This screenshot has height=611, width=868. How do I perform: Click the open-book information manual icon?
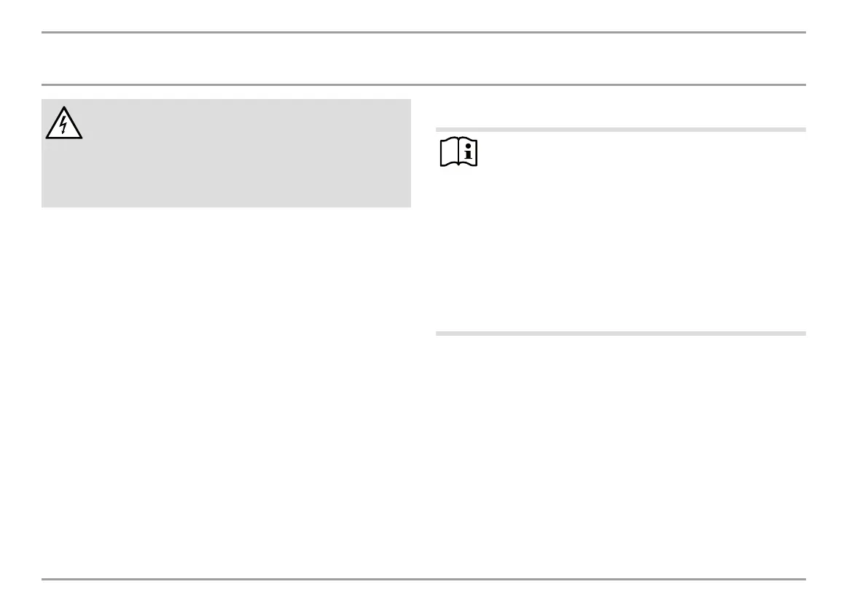(x=459, y=151)
